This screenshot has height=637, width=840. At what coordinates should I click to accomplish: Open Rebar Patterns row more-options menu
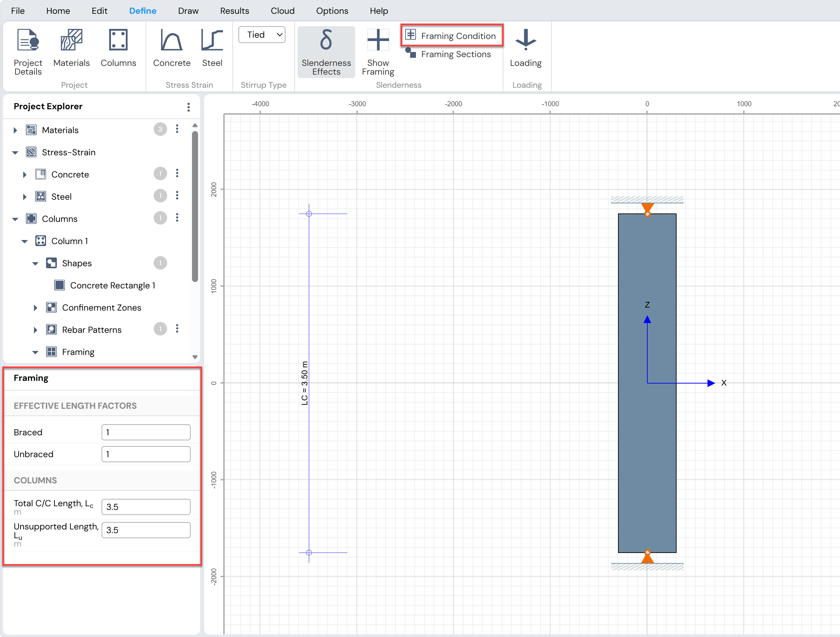tap(177, 329)
